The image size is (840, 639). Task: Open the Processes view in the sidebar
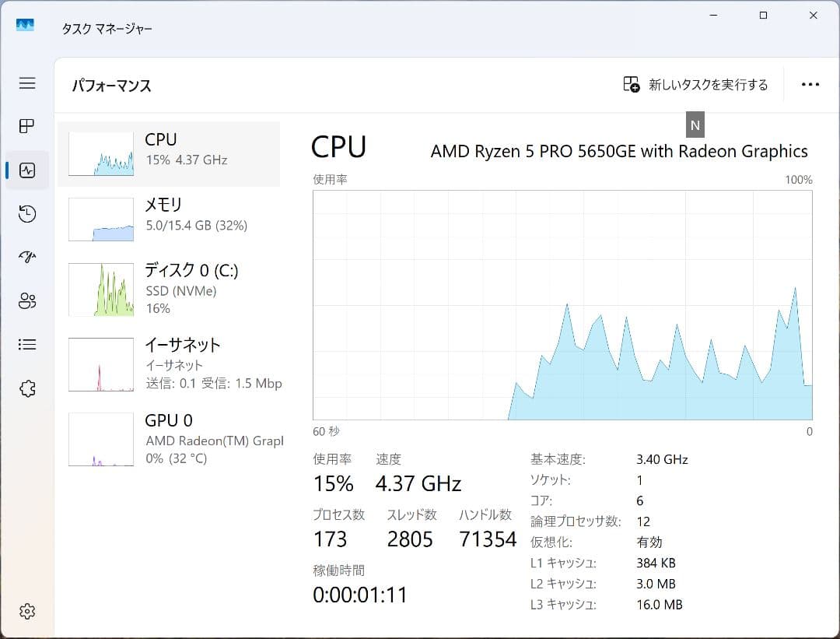tap(26, 126)
